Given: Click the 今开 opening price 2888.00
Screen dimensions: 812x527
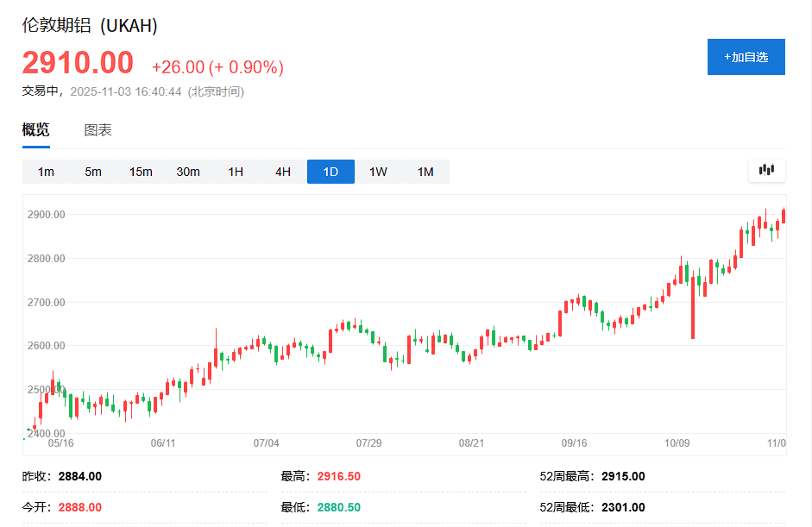Looking at the screenshot, I should (79, 507).
